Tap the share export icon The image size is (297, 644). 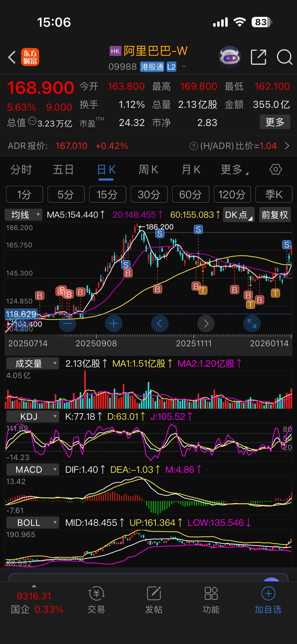[258, 57]
